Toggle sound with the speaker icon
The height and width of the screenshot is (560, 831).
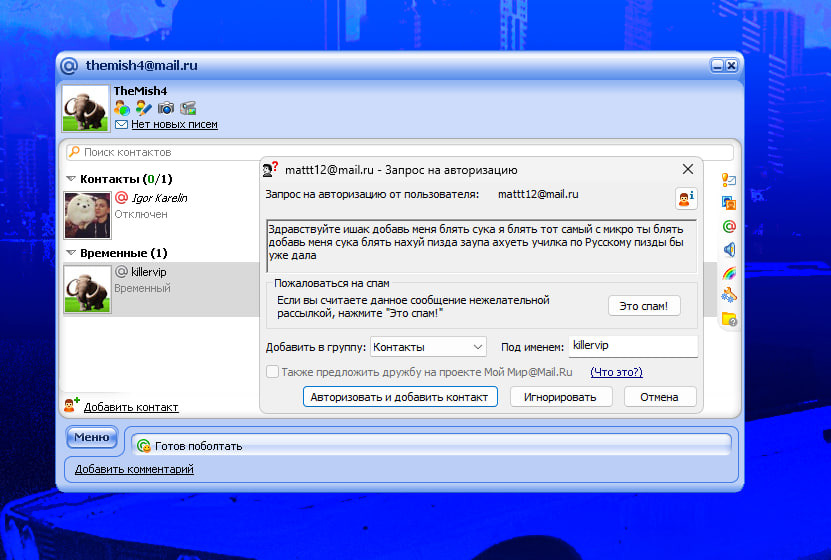[729, 249]
